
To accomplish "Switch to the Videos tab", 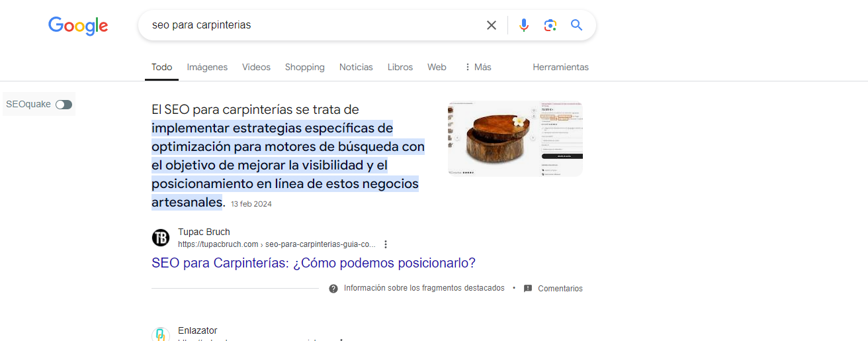I will click(256, 67).
